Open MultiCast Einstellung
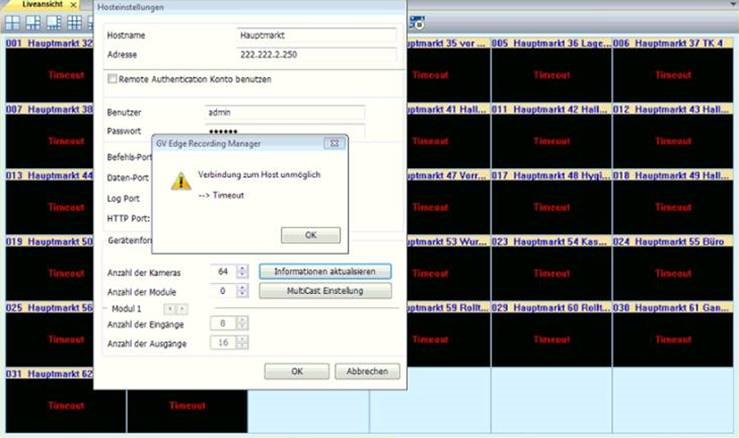Image resolution: width=739 pixels, height=438 pixels. pos(325,291)
